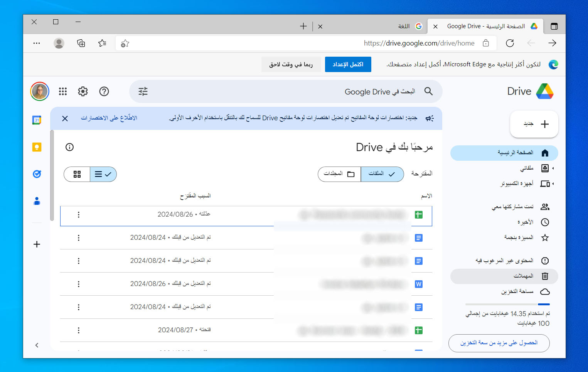Open the Google account avatar
The height and width of the screenshot is (372, 588).
click(40, 91)
